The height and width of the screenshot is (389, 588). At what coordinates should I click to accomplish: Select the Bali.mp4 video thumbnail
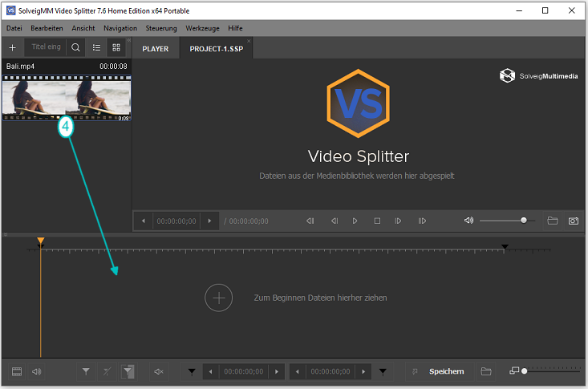67,98
